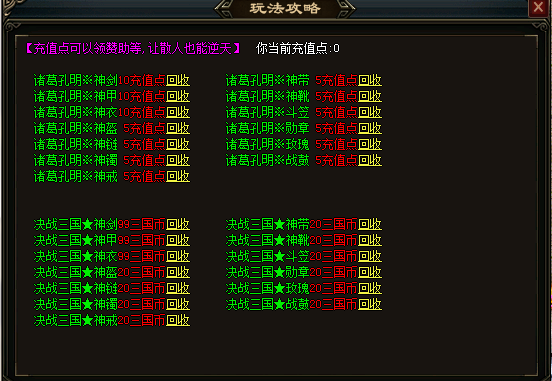Click 回收 link for 决战三国★斗笠
The width and height of the screenshot is (552, 381).
370,256
